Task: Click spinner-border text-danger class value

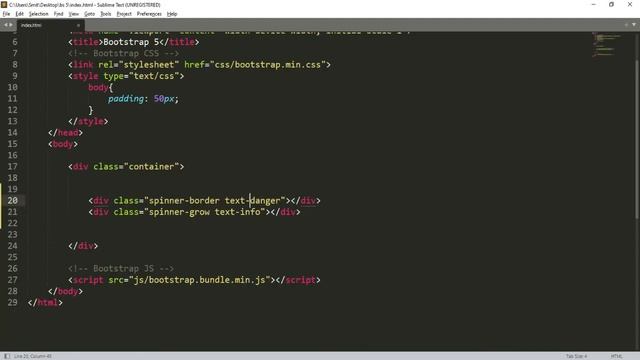Action: (x=215, y=200)
